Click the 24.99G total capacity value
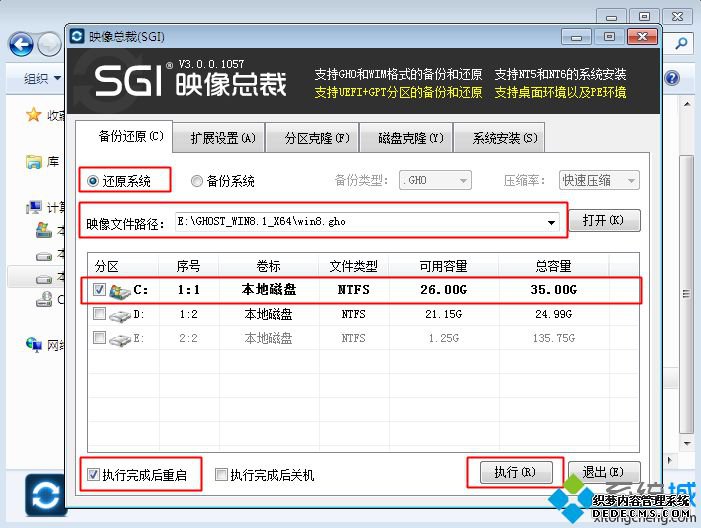Image resolution: width=701 pixels, height=528 pixels. (553, 314)
